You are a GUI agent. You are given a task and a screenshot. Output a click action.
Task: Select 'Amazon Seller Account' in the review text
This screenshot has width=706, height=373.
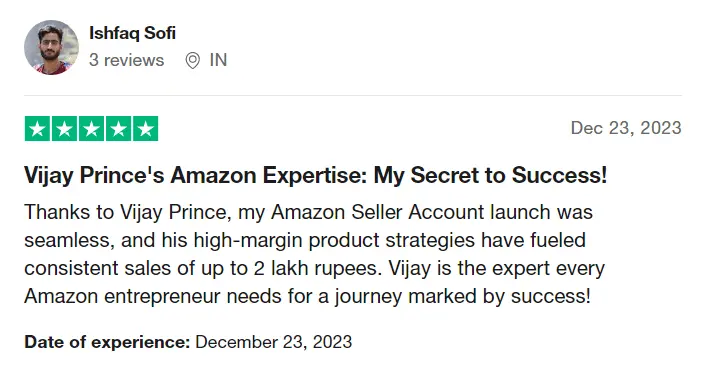coord(377,212)
